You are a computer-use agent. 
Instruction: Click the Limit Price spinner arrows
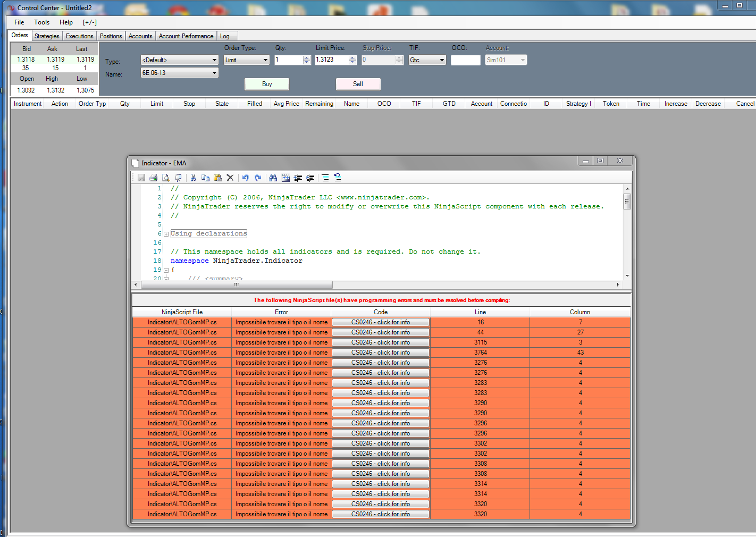point(352,60)
